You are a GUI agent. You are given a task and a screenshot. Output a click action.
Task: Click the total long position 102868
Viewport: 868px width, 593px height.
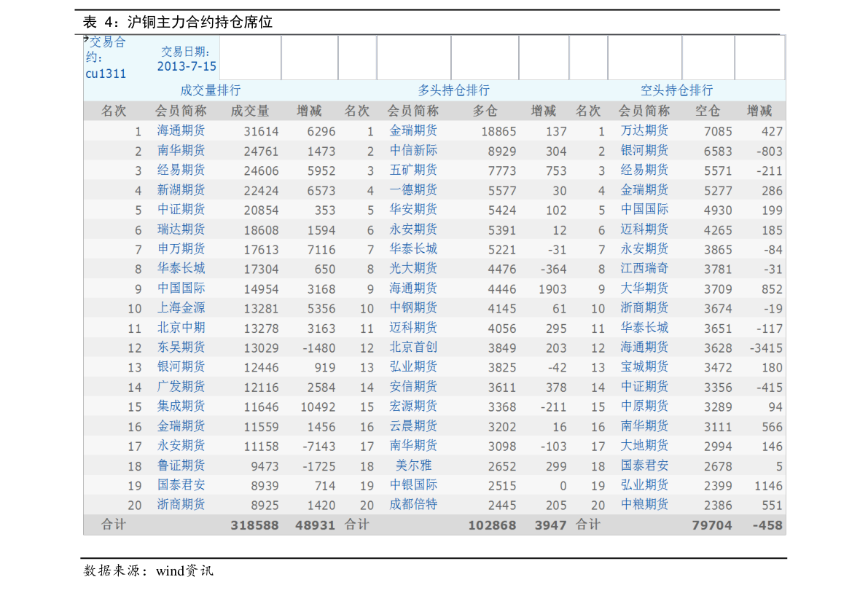[x=492, y=525]
